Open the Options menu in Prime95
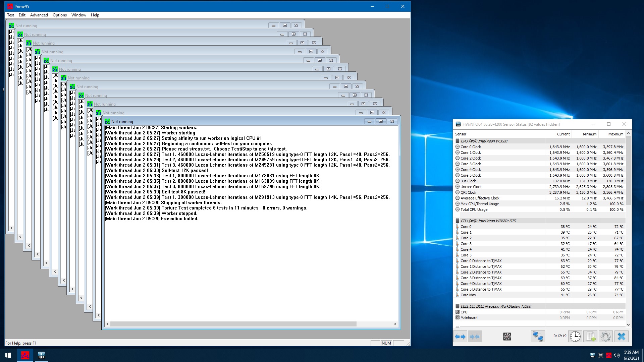The height and width of the screenshot is (362, 644). [x=60, y=15]
